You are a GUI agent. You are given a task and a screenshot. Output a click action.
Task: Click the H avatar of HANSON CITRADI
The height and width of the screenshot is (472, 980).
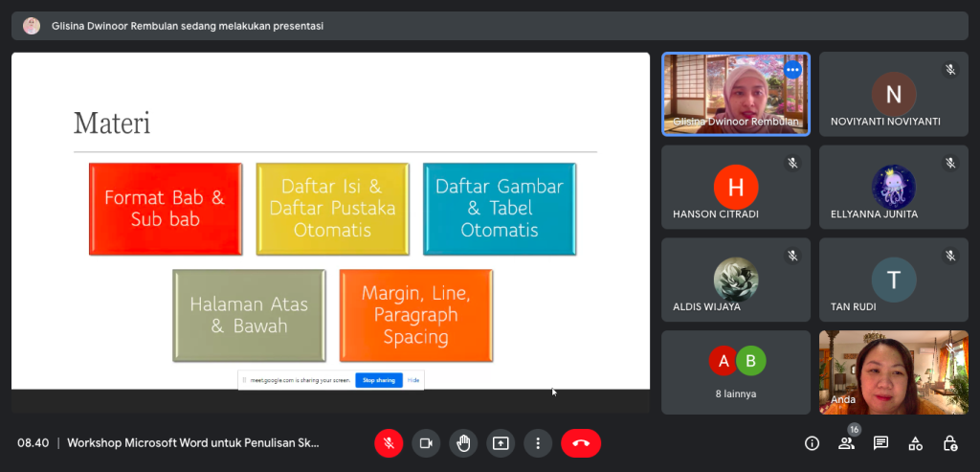736,187
